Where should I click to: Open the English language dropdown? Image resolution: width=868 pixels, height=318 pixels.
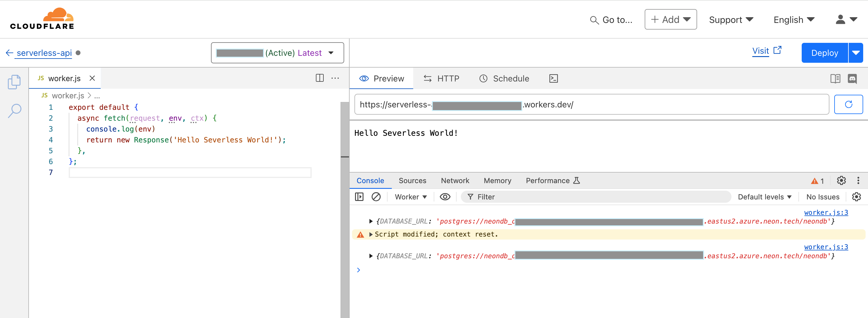[794, 20]
